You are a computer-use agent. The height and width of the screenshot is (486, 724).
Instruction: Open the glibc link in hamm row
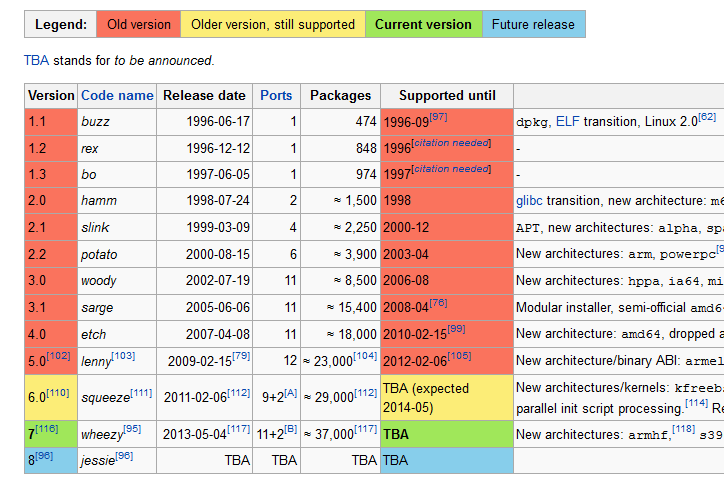(529, 201)
